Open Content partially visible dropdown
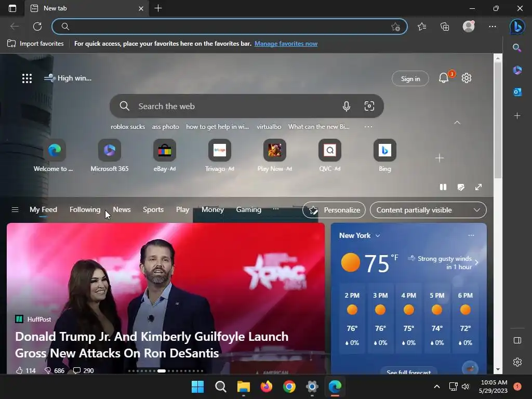The height and width of the screenshot is (399, 532). tap(428, 210)
